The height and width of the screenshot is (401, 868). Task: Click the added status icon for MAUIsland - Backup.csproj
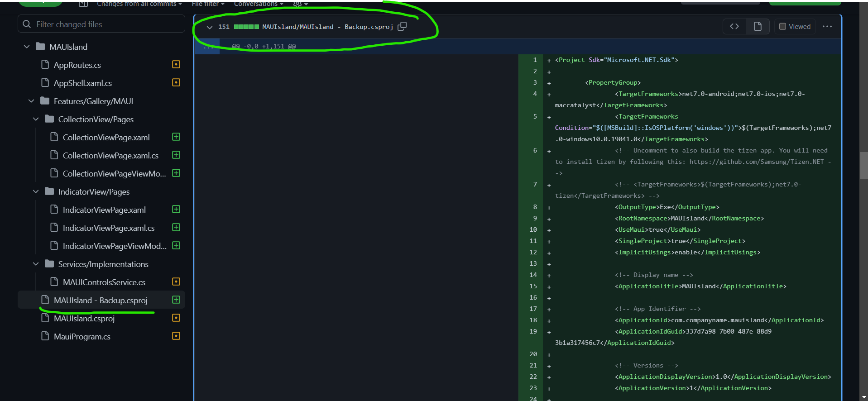pyautogui.click(x=176, y=300)
